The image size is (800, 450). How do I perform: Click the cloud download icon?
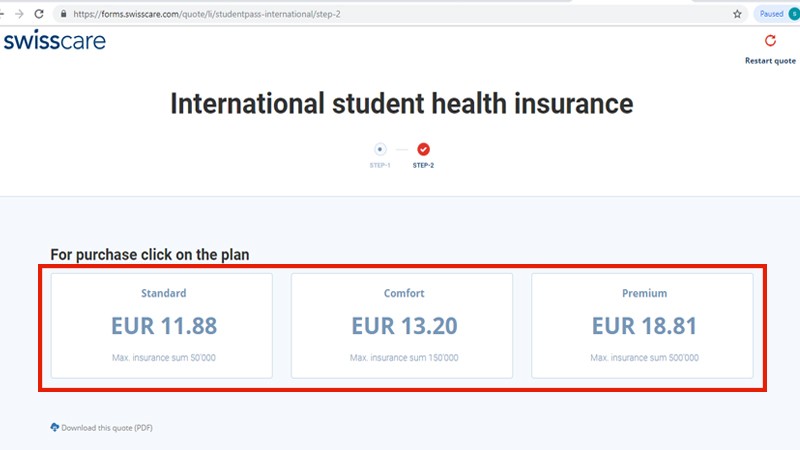55,427
